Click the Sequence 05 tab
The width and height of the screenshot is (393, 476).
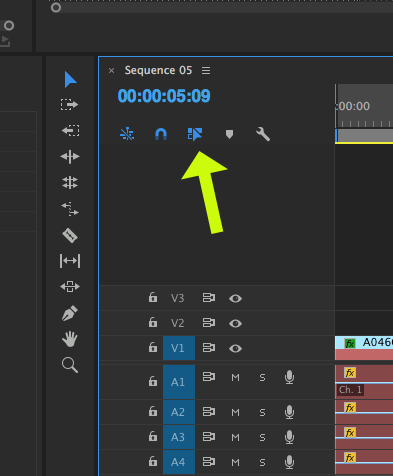[158, 70]
